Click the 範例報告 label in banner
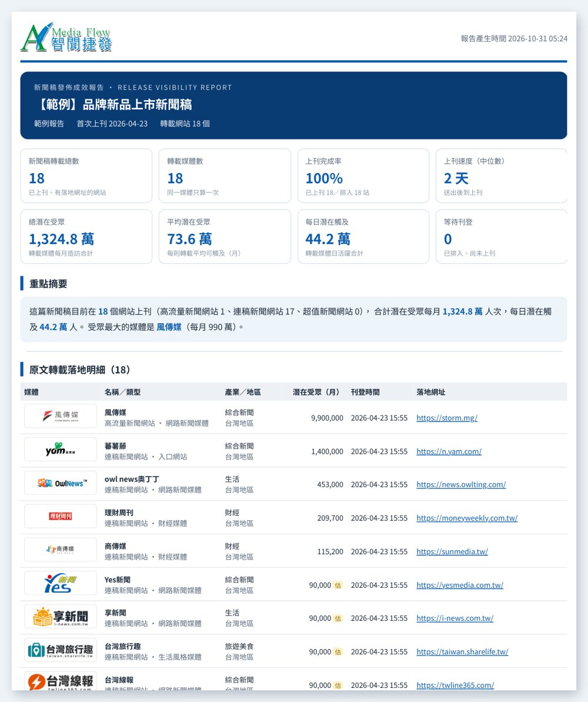This screenshot has height=702, width=588. click(x=49, y=124)
